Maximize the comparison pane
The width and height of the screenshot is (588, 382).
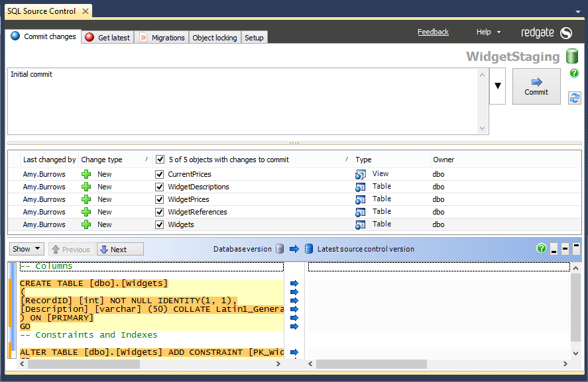[x=576, y=249]
